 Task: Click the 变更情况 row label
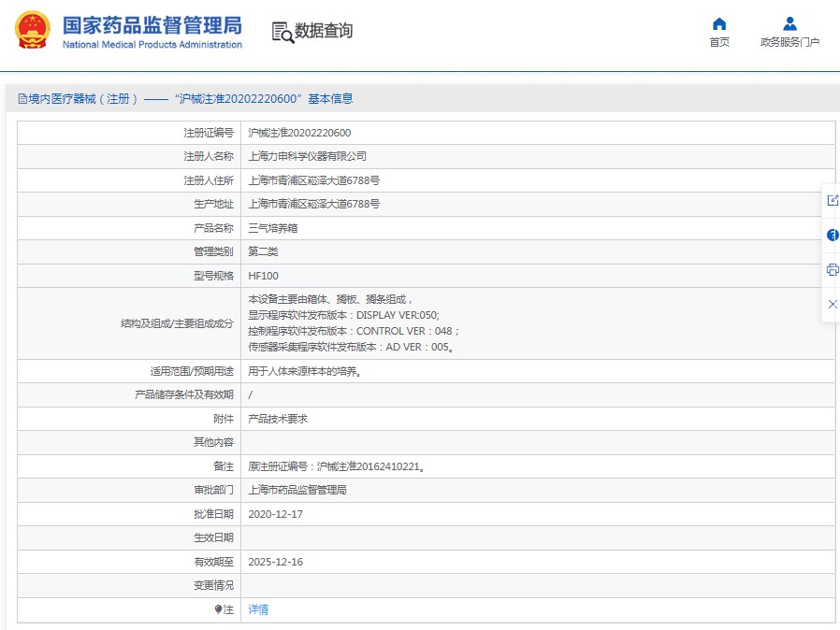click(213, 585)
